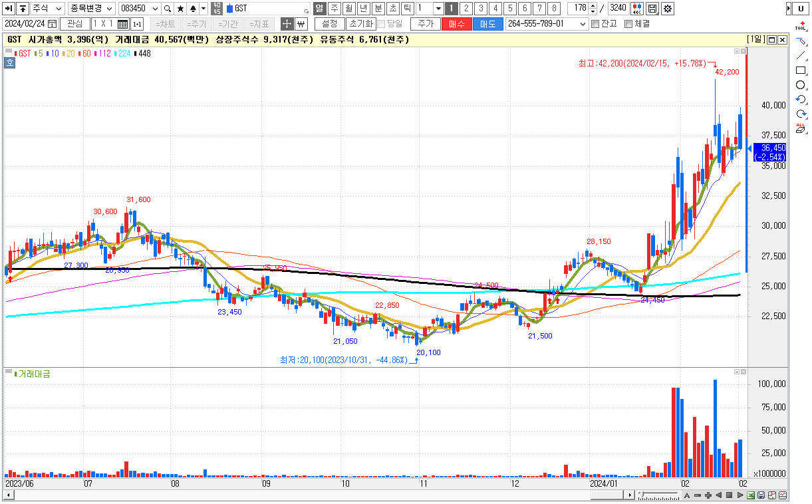Expand the small arrow beside the spade icon
Screen dimensions: 812x504
click(x=202, y=9)
